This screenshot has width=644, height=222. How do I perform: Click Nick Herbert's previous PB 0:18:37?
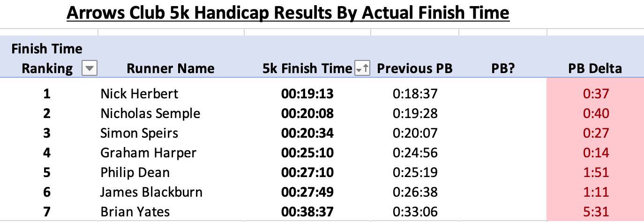(x=415, y=94)
